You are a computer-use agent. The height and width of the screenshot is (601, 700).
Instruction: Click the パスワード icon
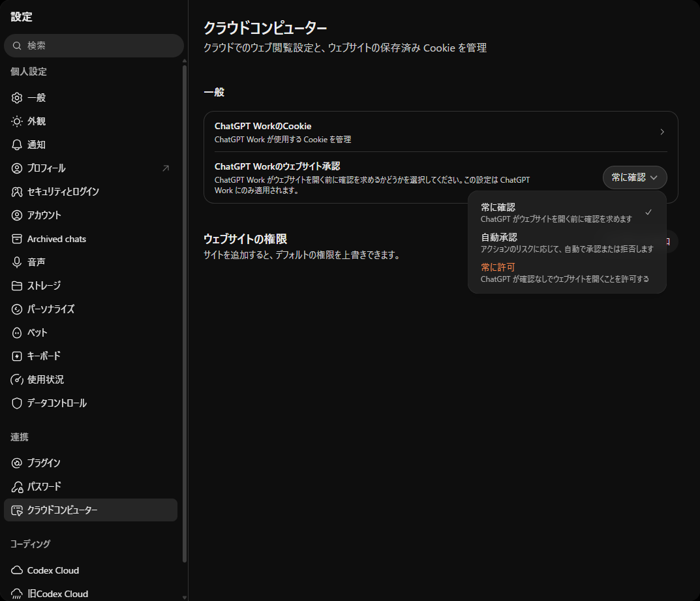click(x=17, y=487)
